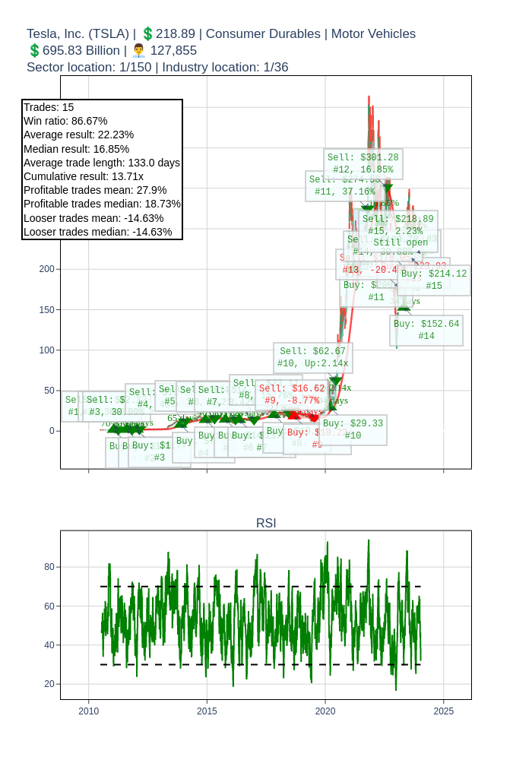The image size is (532, 760).
Task: Click 'Average trade length: 133.0 days' line
Action: 102,163
